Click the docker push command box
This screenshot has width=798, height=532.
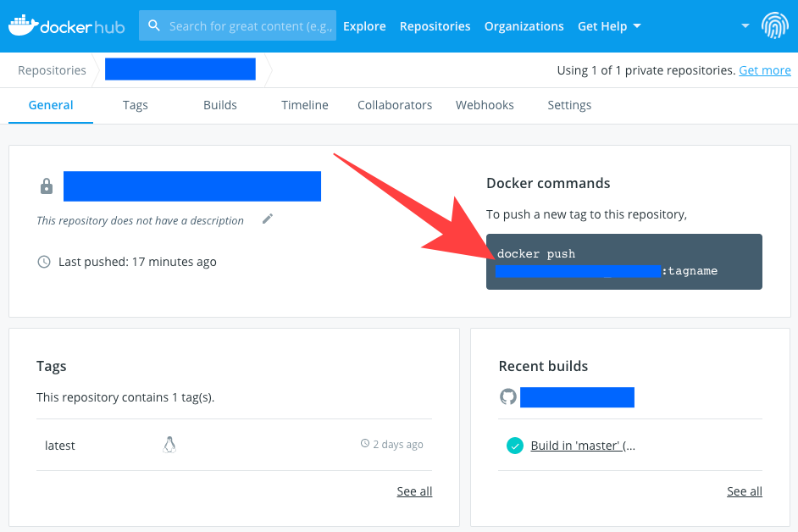click(x=624, y=262)
